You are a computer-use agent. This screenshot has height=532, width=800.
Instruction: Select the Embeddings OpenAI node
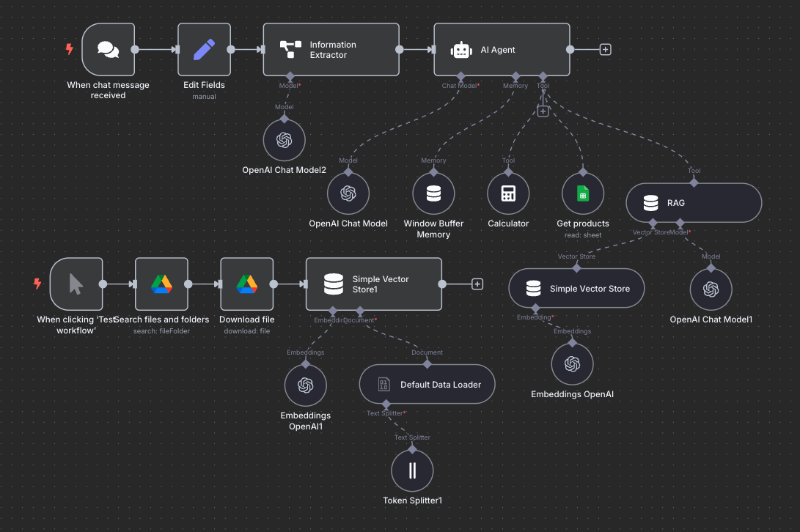click(572, 363)
